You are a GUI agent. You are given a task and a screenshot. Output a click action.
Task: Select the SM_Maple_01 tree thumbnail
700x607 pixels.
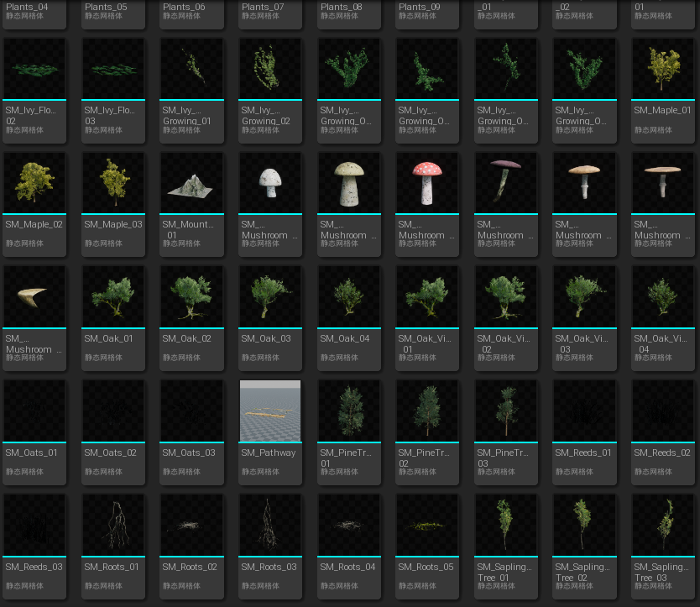tap(663, 69)
